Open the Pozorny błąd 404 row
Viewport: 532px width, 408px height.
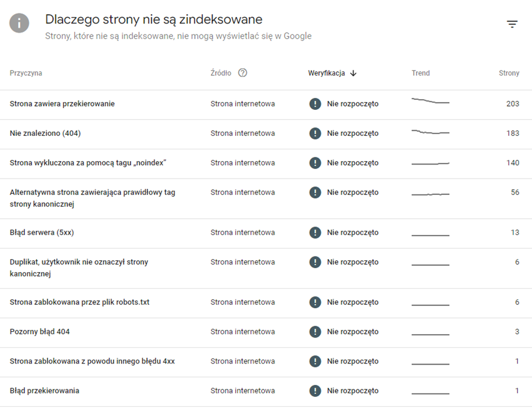point(266,332)
